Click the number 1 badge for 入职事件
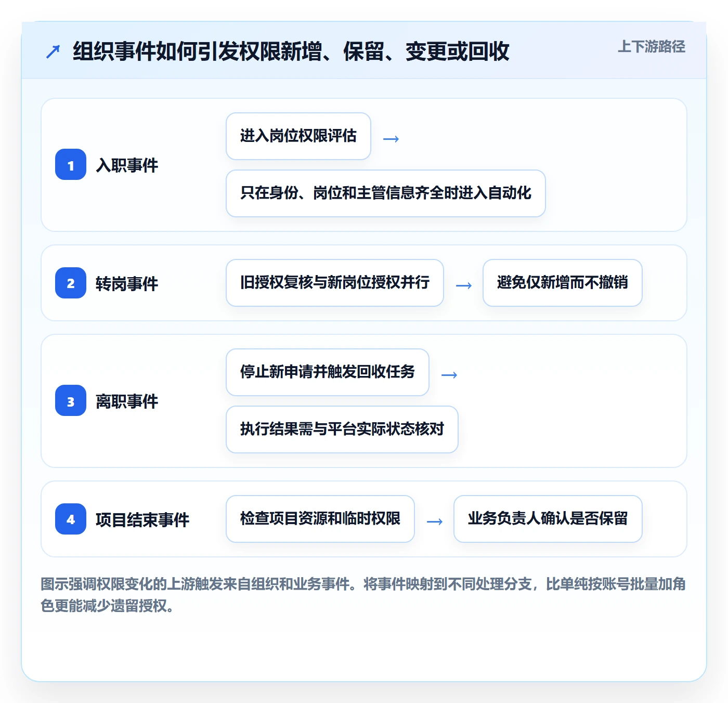The image size is (728, 703). pyautogui.click(x=71, y=164)
